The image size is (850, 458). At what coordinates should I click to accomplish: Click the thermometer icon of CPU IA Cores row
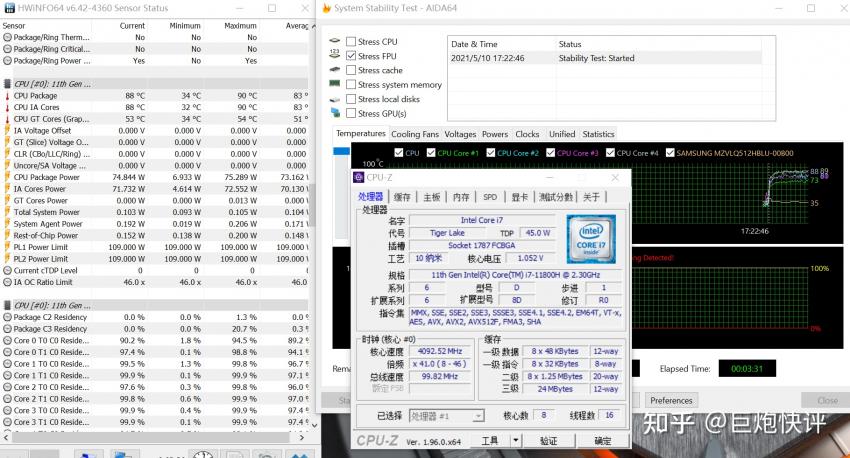pos(7,107)
